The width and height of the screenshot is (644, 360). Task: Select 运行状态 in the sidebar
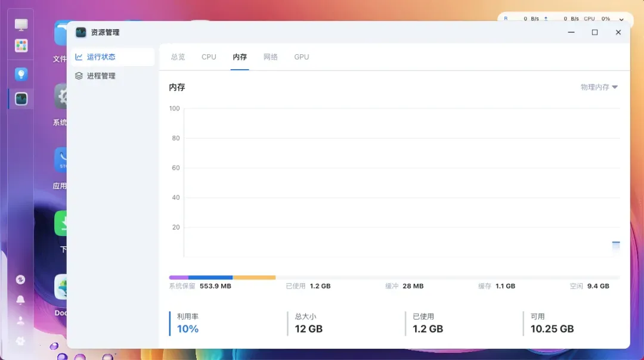pos(101,57)
